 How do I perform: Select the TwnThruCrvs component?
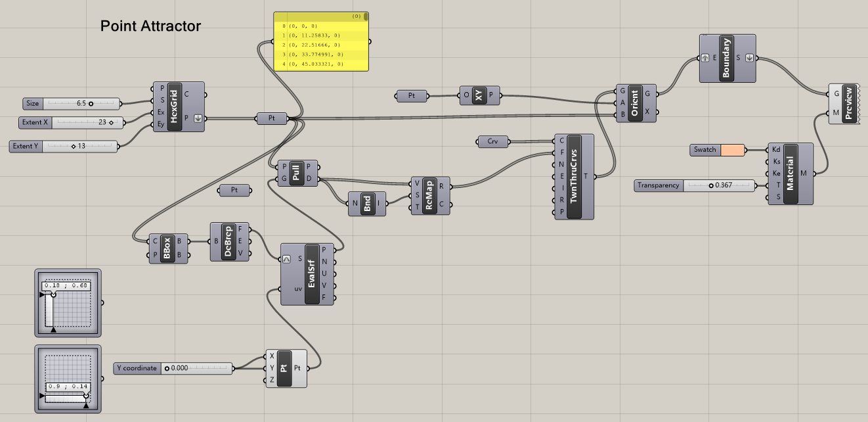[x=574, y=176]
